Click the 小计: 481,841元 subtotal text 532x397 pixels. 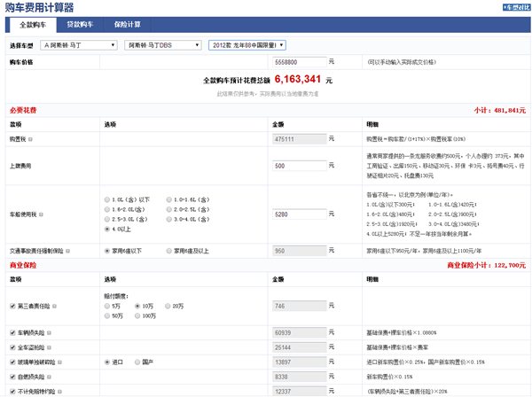[500, 110]
